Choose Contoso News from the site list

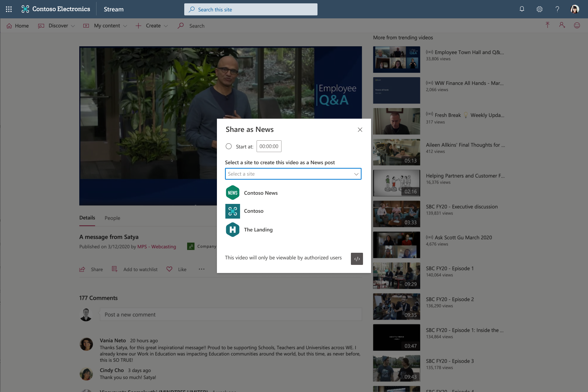(x=261, y=193)
